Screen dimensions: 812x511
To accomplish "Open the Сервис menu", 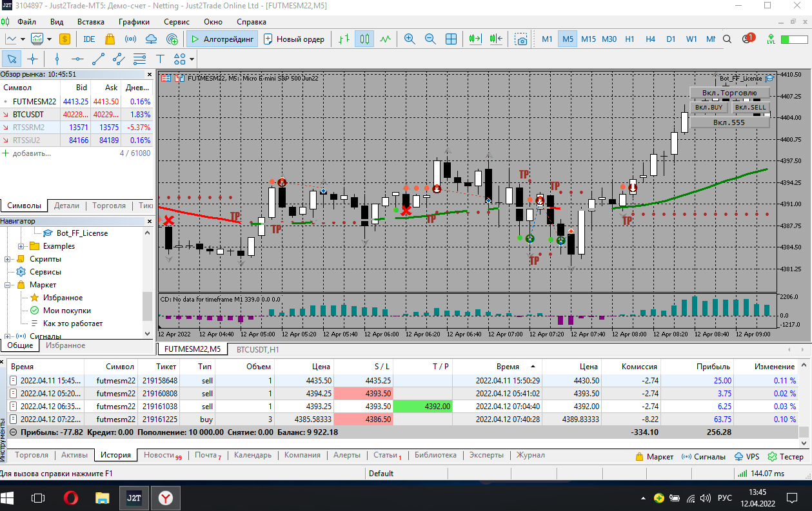I will click(x=177, y=21).
